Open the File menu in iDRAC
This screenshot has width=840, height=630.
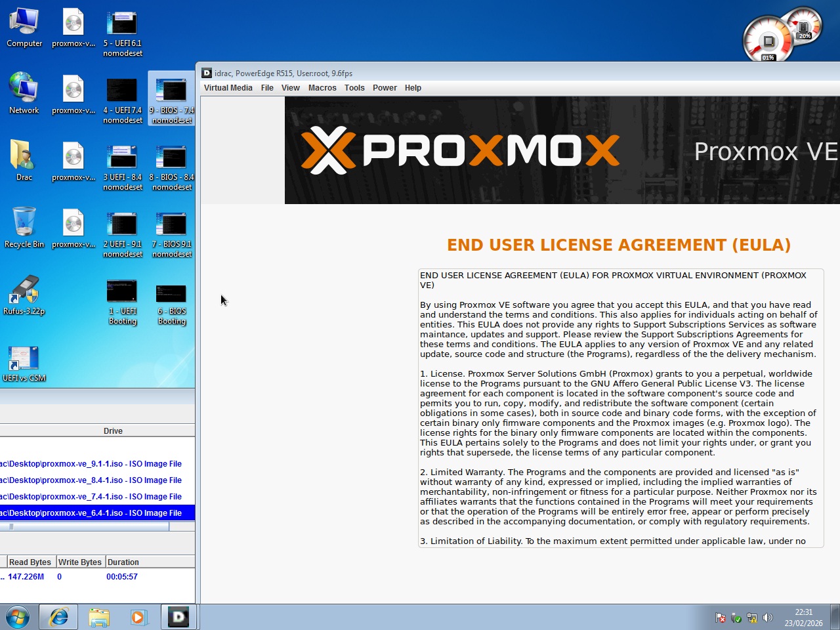point(267,88)
